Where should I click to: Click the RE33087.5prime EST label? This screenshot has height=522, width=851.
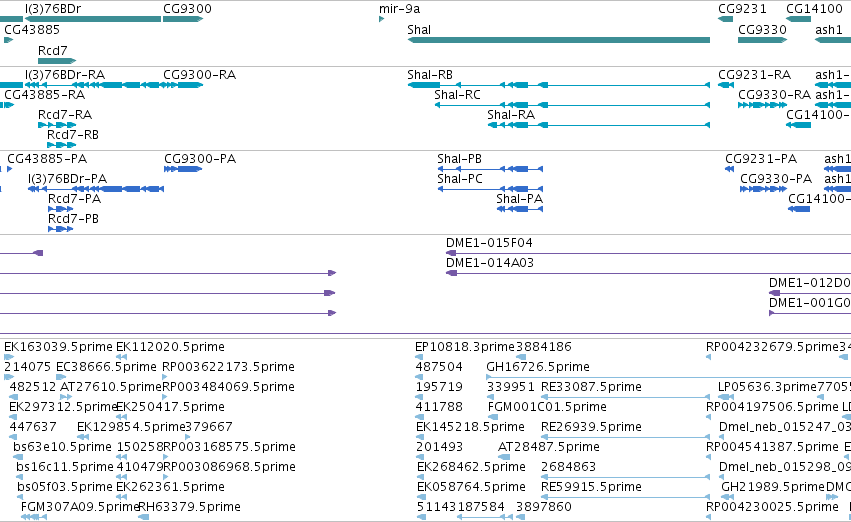click(592, 387)
